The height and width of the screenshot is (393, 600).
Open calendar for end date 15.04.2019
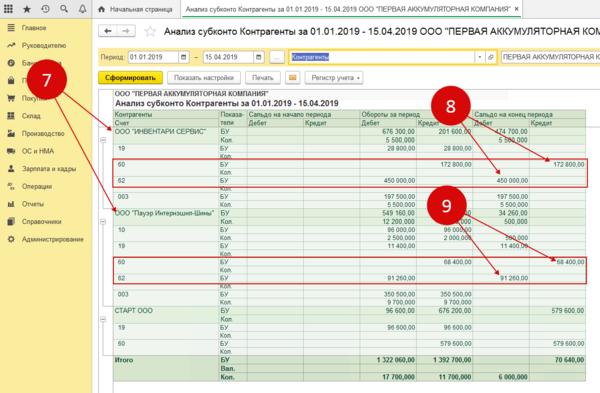tap(258, 57)
